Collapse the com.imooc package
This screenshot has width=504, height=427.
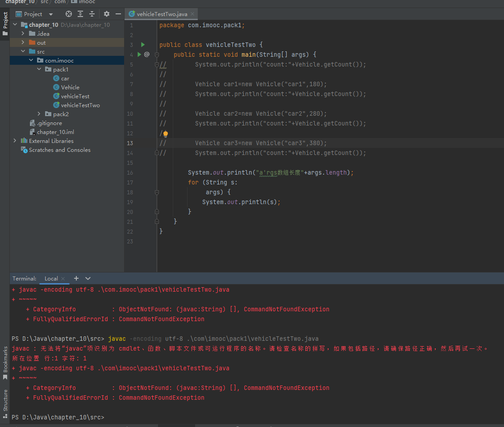tap(31, 60)
